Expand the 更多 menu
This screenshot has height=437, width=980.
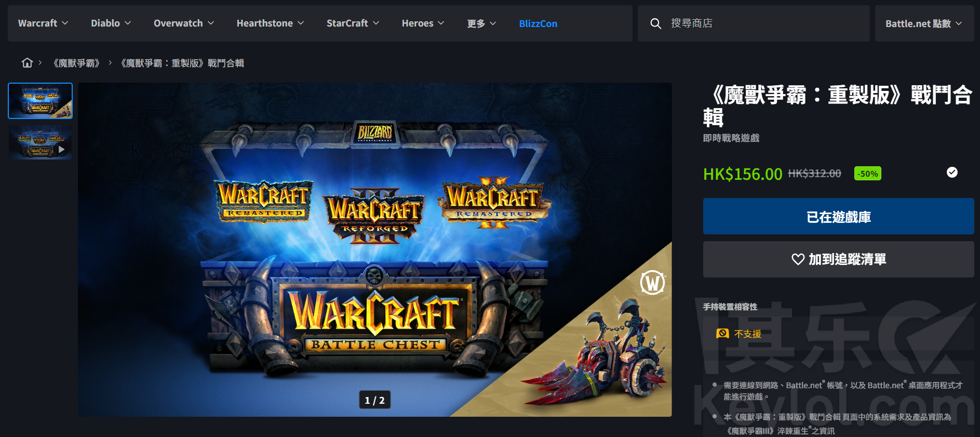tap(481, 23)
